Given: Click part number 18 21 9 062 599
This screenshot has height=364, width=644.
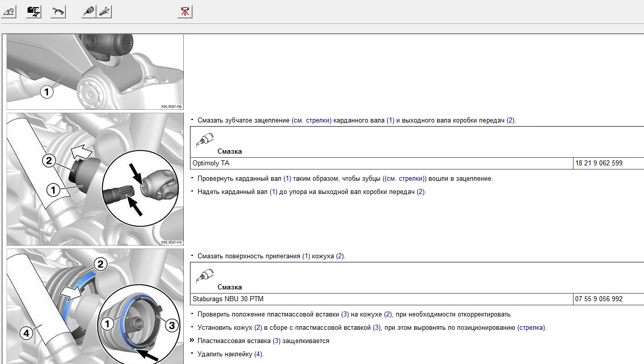Looking at the screenshot, I should point(599,163).
